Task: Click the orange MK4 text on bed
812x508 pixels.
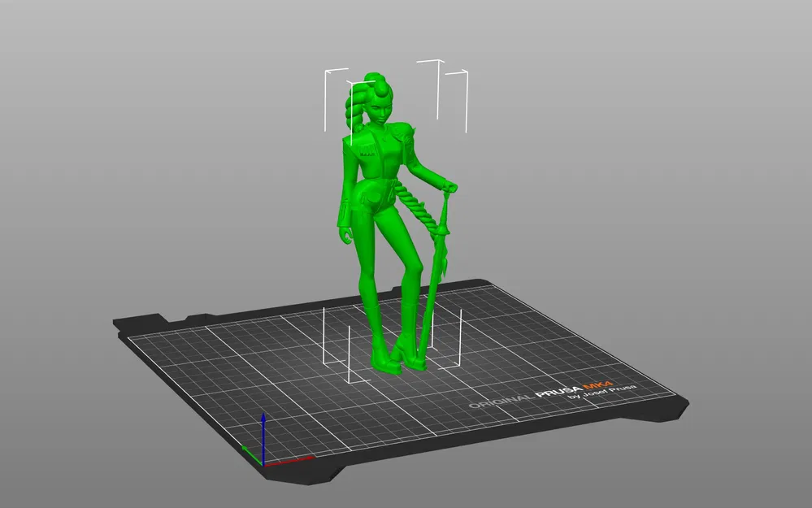Action: coord(597,386)
